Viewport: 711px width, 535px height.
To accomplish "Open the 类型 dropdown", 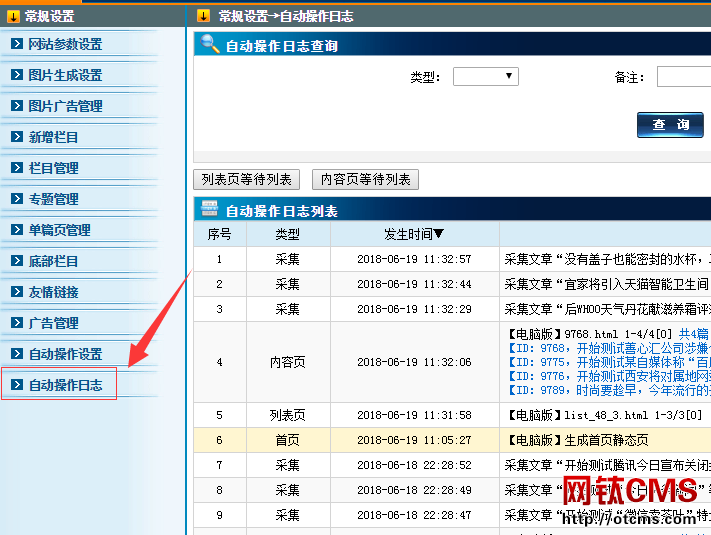I will coord(485,77).
